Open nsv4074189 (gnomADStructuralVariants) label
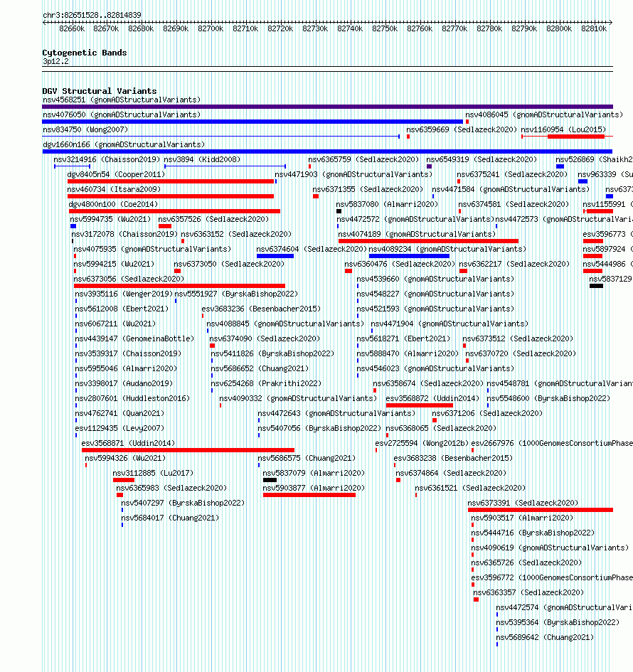 click(417, 234)
